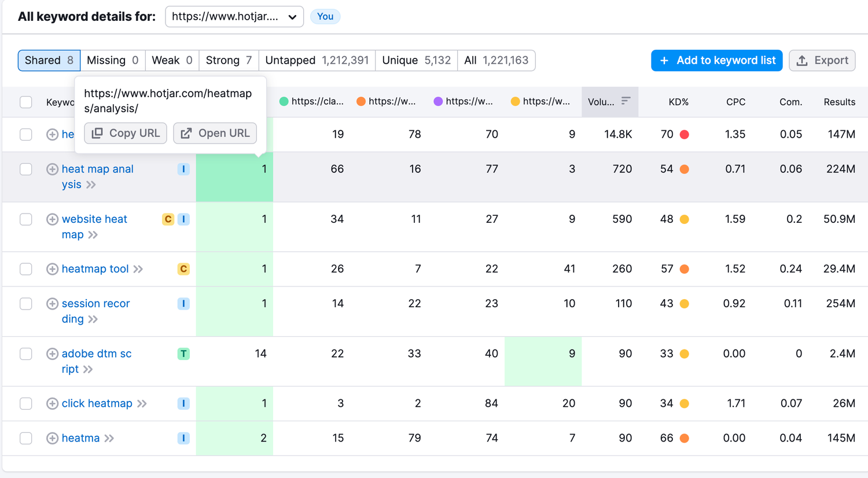Click plus icon beside heatmap tool keyword

52,269
